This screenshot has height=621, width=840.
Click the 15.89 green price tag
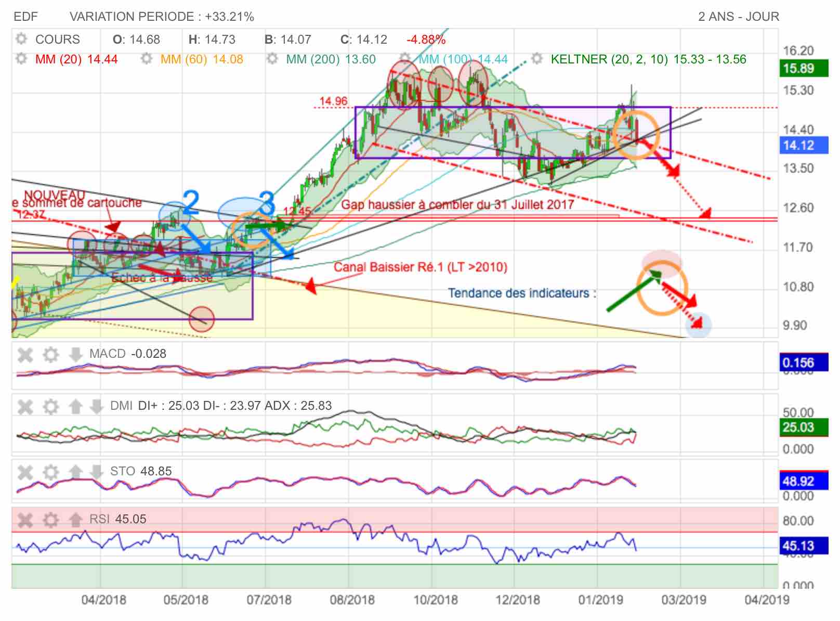pyautogui.click(x=805, y=68)
